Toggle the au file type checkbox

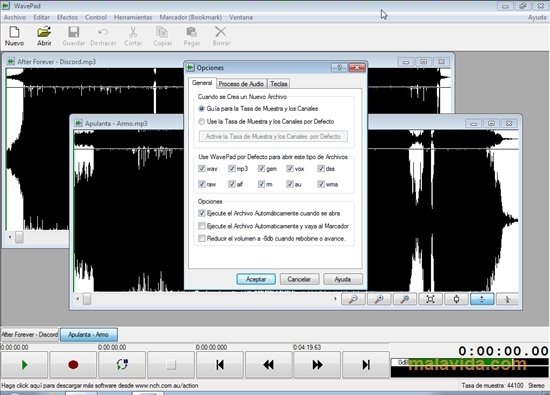click(x=290, y=184)
